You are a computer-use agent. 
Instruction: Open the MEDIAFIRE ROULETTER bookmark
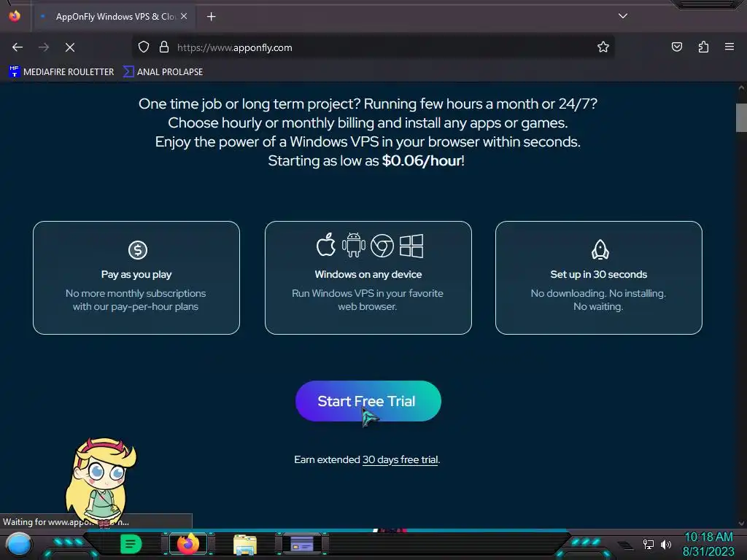pyautogui.click(x=62, y=72)
